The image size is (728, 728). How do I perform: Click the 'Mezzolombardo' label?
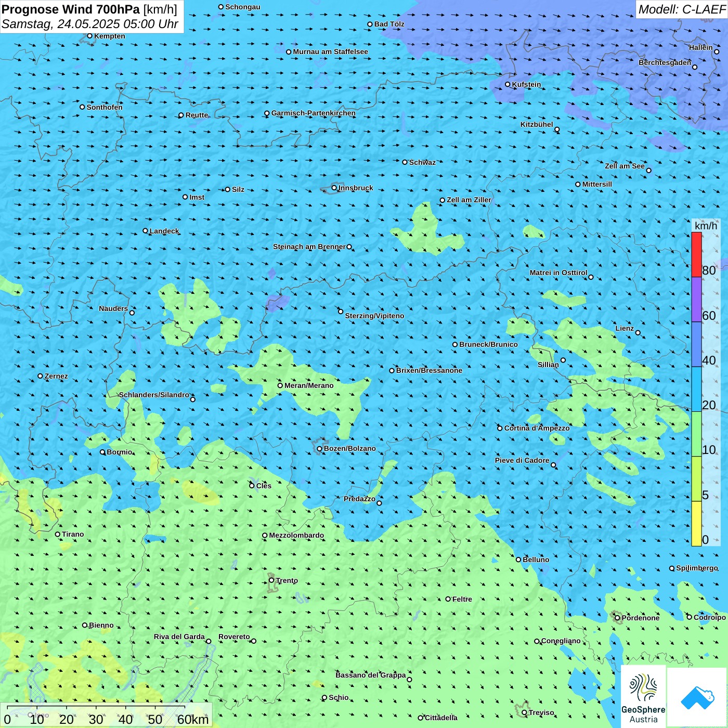(x=296, y=535)
